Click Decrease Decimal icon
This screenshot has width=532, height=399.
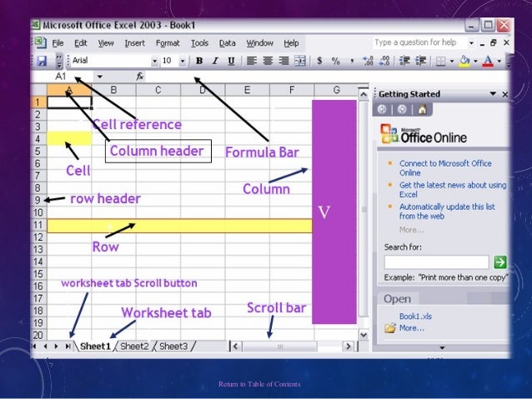[384, 61]
